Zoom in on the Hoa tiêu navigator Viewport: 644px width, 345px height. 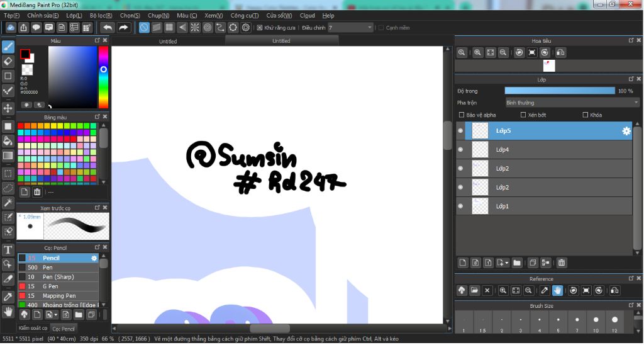pyautogui.click(x=477, y=53)
